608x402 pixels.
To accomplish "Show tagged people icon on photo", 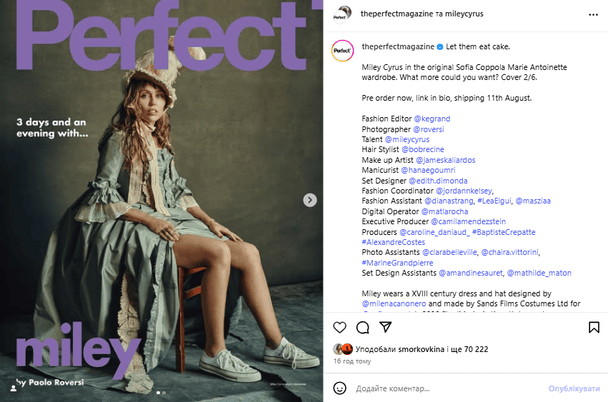I will click(13, 388).
